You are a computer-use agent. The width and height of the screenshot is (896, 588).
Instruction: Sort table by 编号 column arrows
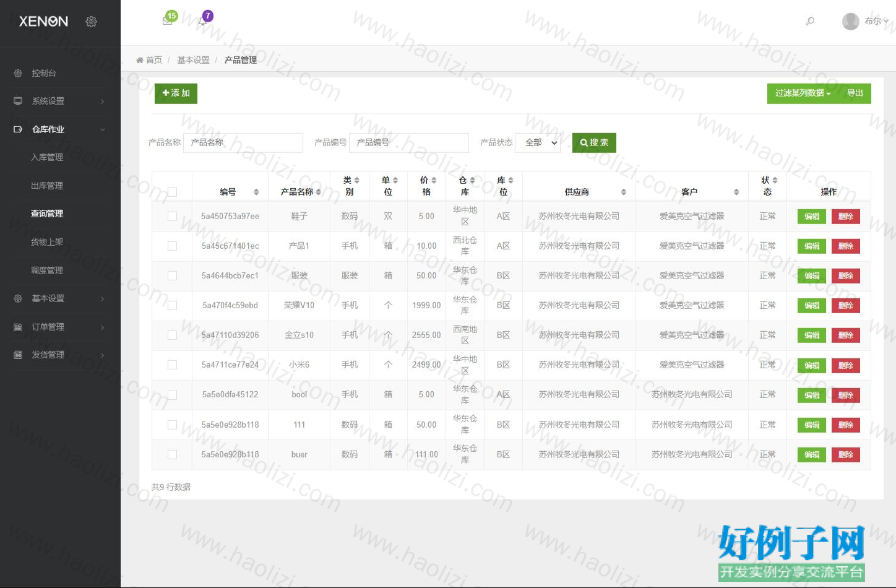pos(256,192)
